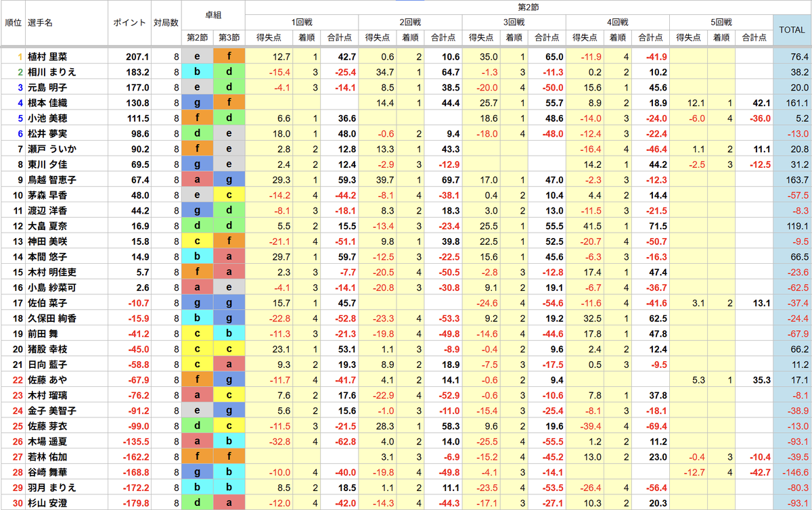Click player name 東川 夕佳
Viewport: 812px width, 510px height.
point(47,164)
